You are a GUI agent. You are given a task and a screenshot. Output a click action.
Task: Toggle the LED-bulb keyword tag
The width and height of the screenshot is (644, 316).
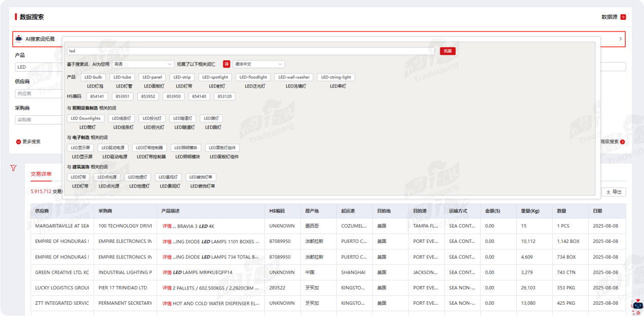(93, 77)
